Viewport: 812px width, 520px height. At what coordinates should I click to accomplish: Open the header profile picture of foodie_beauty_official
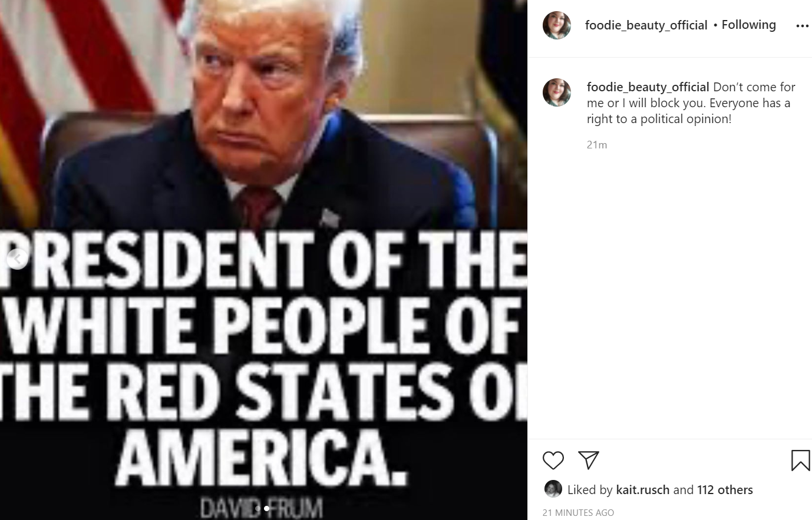(557, 25)
